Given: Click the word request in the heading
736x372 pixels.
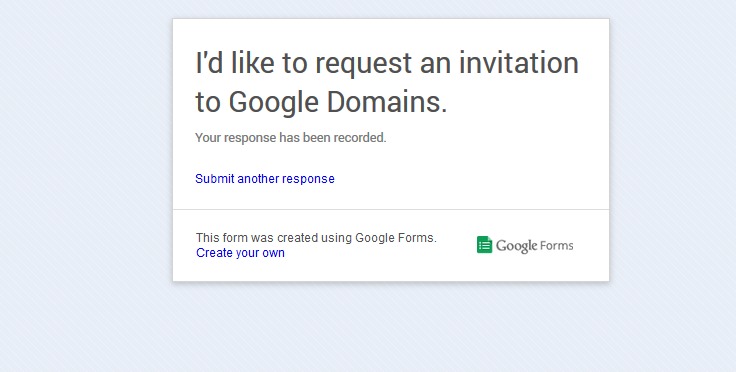Looking at the screenshot, I should (x=363, y=64).
